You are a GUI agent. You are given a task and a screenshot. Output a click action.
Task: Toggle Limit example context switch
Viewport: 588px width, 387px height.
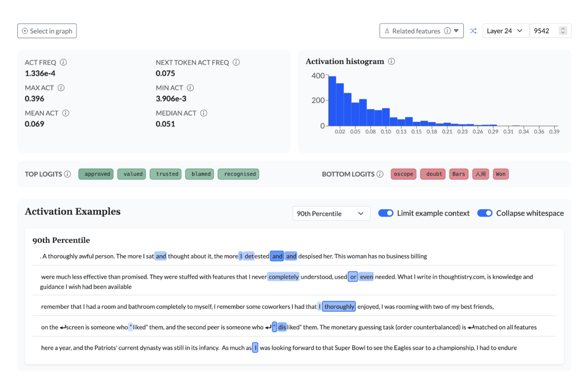coord(386,213)
